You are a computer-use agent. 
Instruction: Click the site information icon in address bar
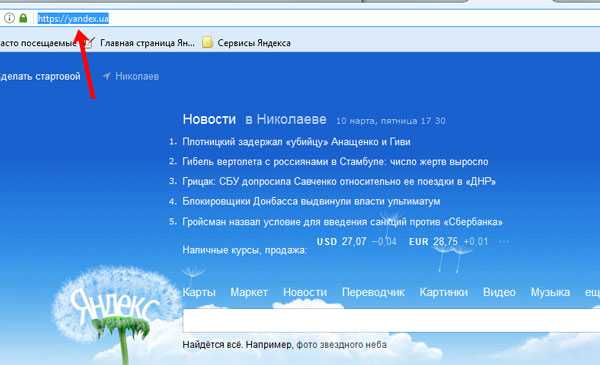9,18
